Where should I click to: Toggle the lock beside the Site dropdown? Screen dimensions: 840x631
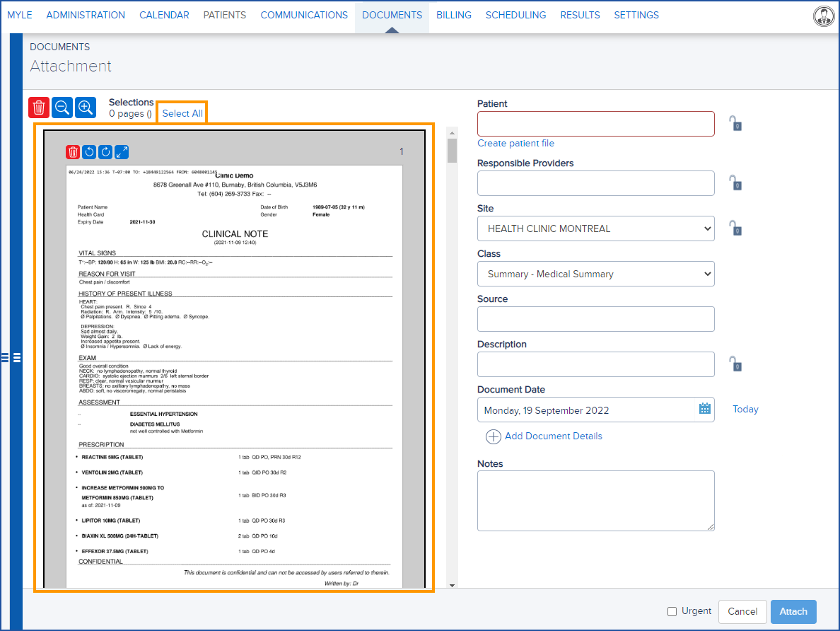click(735, 228)
